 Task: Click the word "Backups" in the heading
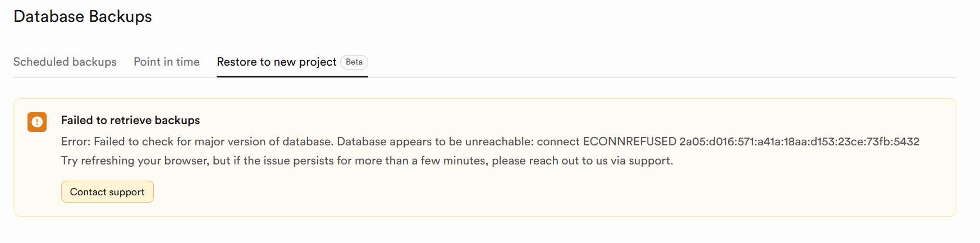point(120,17)
